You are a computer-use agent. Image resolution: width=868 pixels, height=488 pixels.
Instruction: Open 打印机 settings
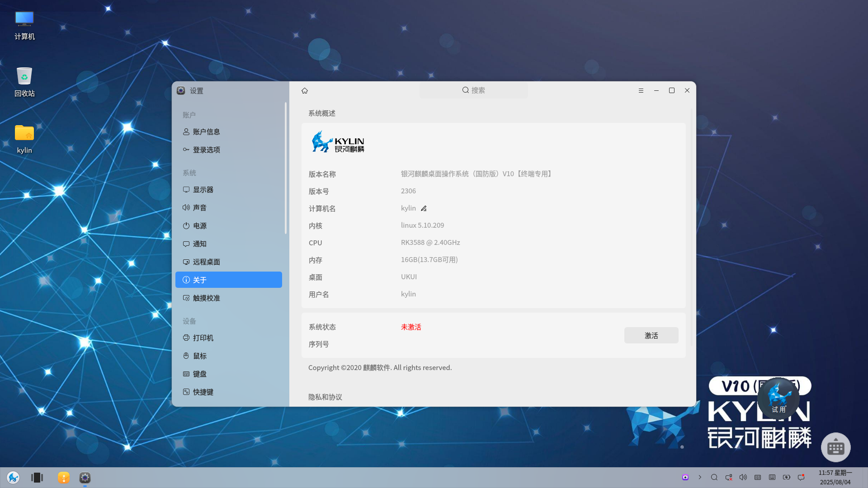229,338
